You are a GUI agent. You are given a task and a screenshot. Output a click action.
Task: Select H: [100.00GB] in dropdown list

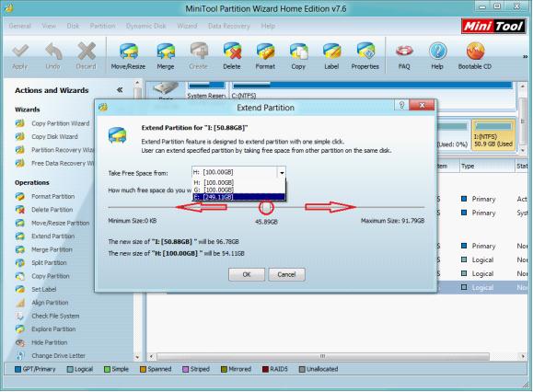point(238,182)
